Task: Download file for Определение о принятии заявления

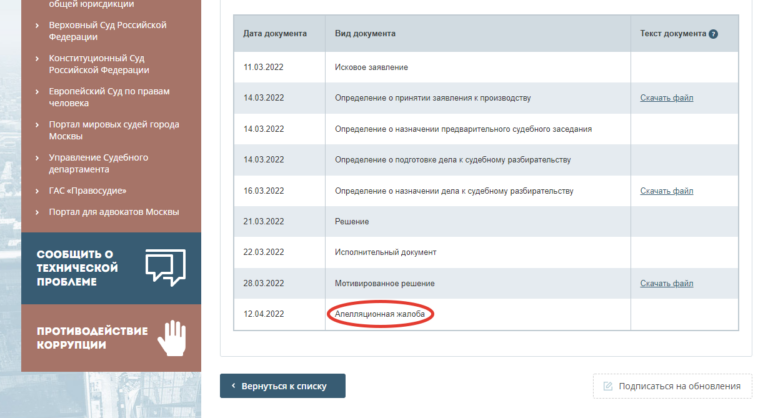Action: click(x=666, y=98)
